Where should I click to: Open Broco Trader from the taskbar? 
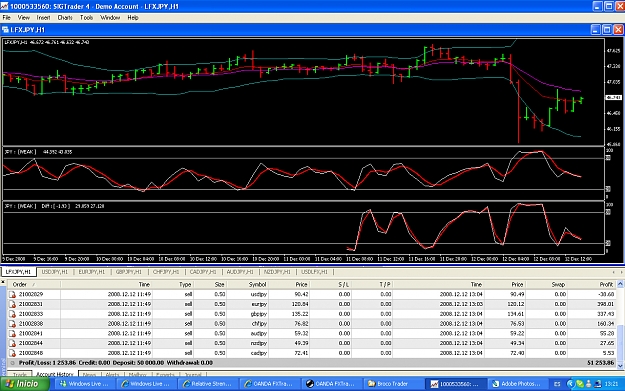point(392,384)
